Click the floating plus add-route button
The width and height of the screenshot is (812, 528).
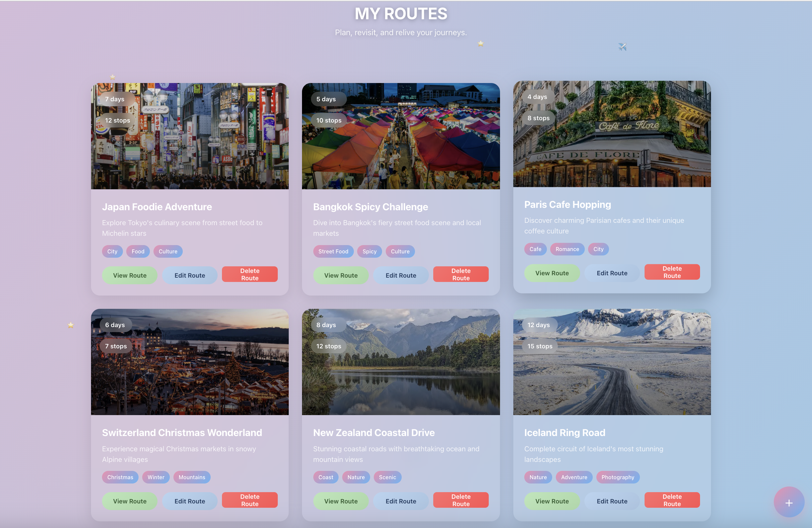(788, 502)
